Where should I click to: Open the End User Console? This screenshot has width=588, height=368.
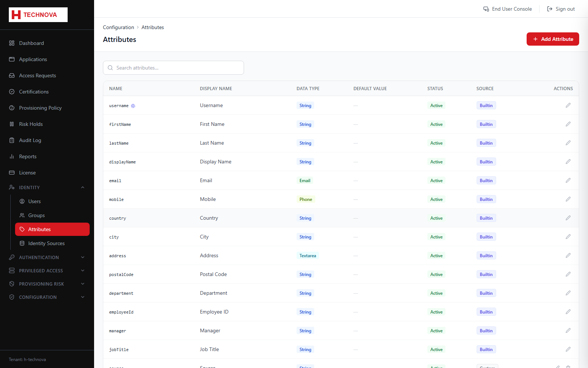point(508,9)
